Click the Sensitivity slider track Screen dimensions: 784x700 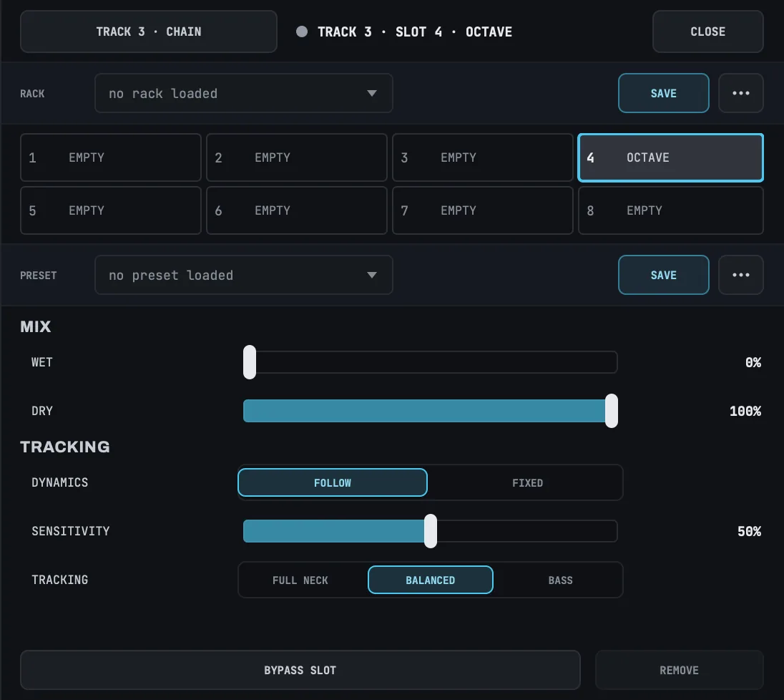[430, 531]
